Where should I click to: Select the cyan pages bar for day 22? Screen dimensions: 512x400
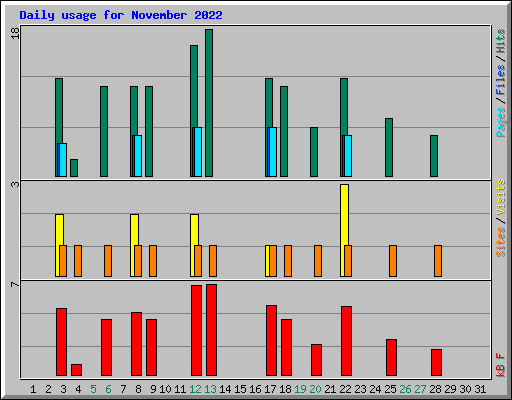[x=348, y=156]
